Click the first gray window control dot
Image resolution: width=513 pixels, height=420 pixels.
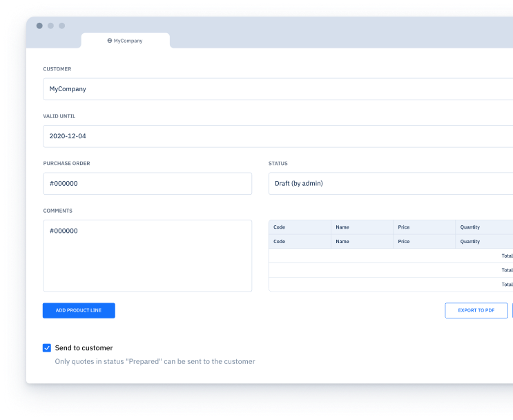pyautogui.click(x=39, y=26)
